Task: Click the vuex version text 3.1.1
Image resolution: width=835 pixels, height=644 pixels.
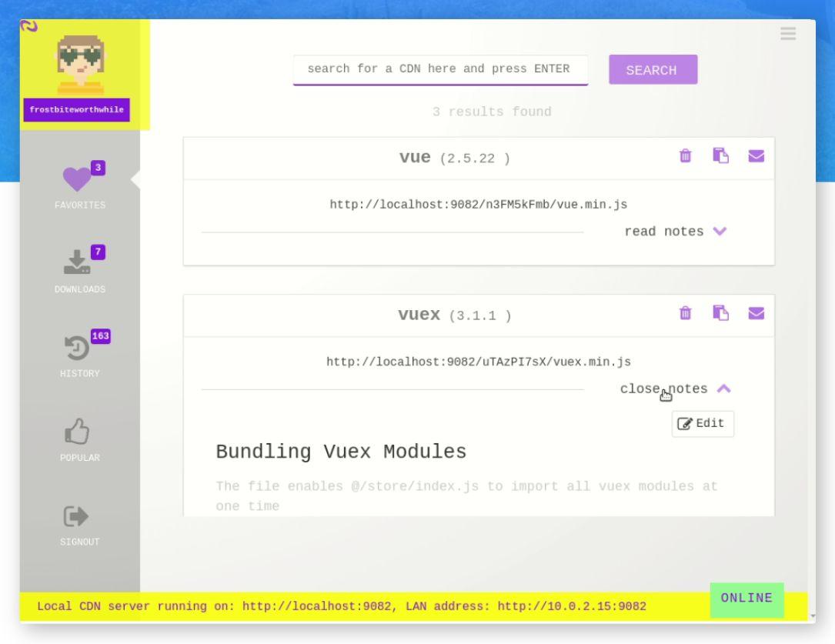Action: [479, 315]
